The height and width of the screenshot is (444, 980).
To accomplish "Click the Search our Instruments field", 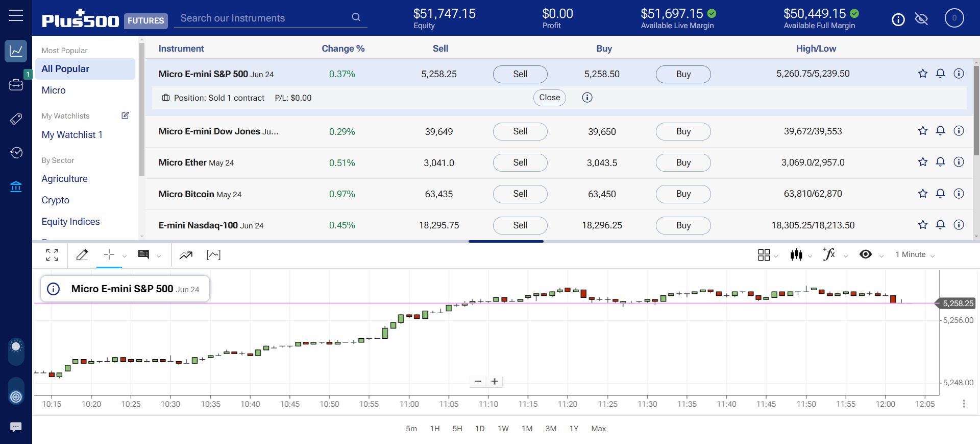I will [x=271, y=18].
